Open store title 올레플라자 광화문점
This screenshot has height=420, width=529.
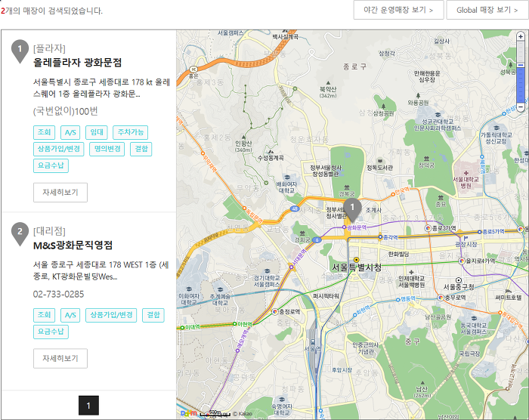77,63
